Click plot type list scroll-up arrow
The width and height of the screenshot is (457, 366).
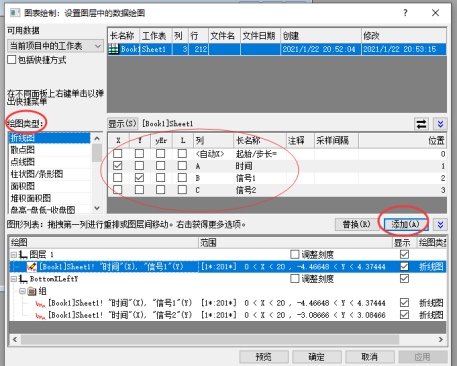point(97,138)
